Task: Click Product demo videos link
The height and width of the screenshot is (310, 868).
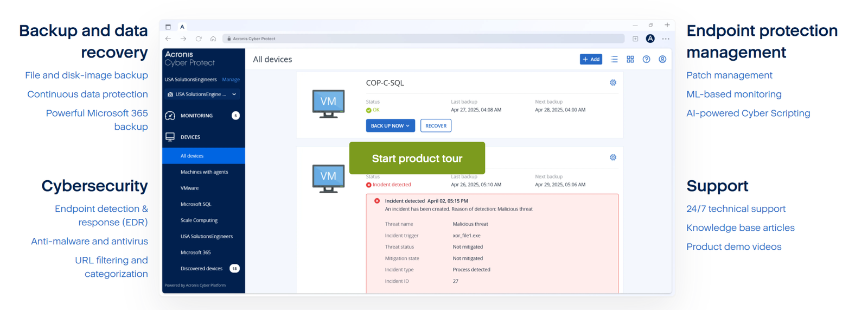Action: coord(734,247)
